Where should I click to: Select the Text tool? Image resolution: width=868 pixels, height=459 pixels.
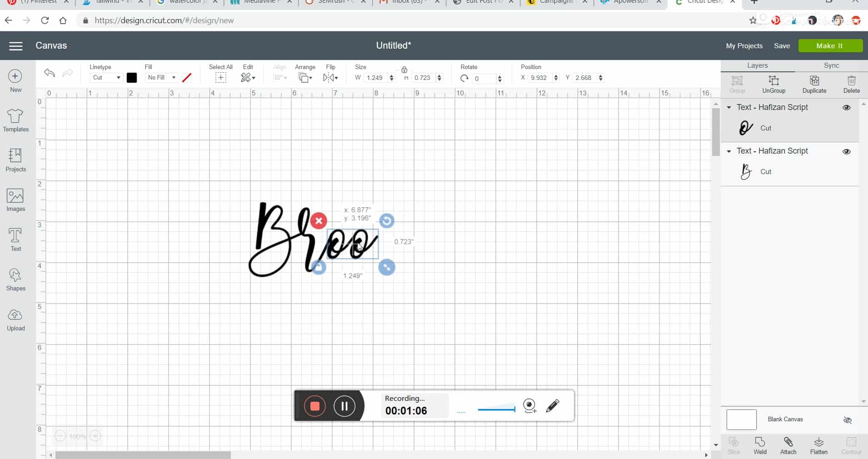(15, 240)
